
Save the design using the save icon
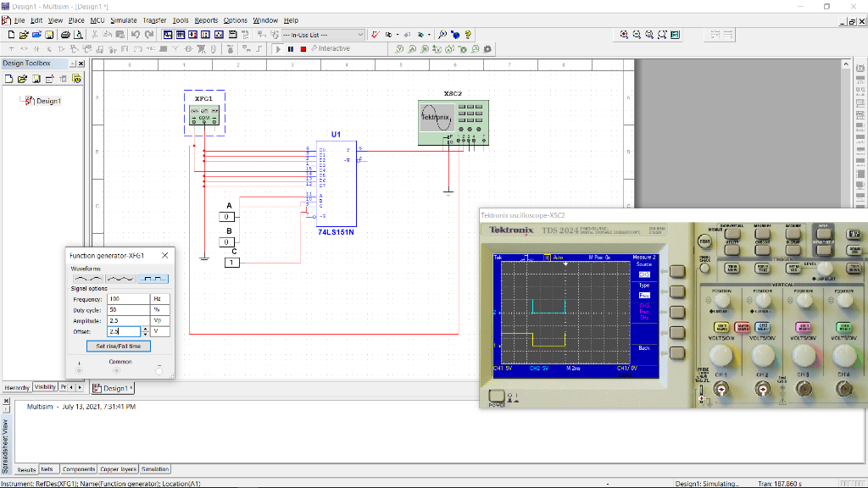[48, 35]
